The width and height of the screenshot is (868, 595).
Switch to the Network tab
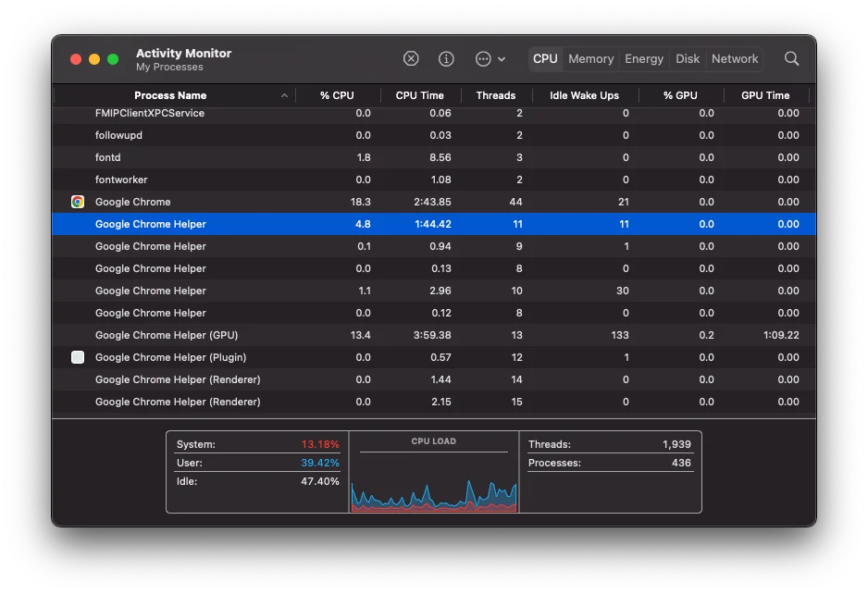(735, 58)
